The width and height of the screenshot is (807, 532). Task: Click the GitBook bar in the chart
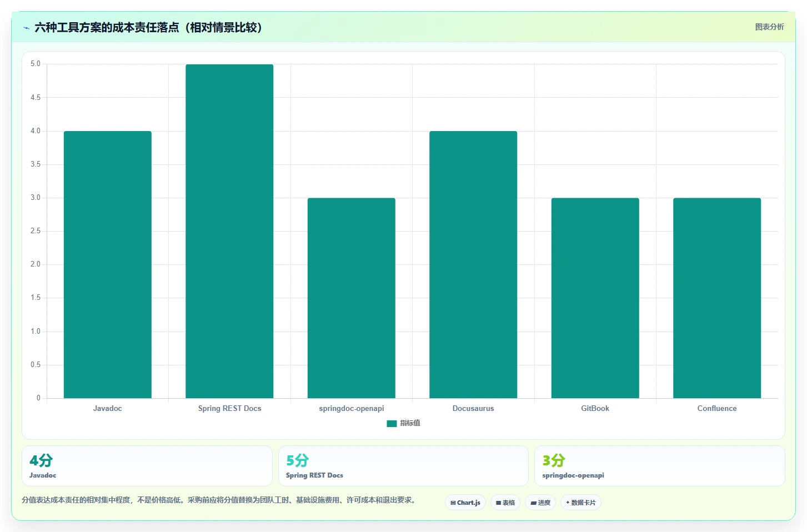(x=595, y=298)
